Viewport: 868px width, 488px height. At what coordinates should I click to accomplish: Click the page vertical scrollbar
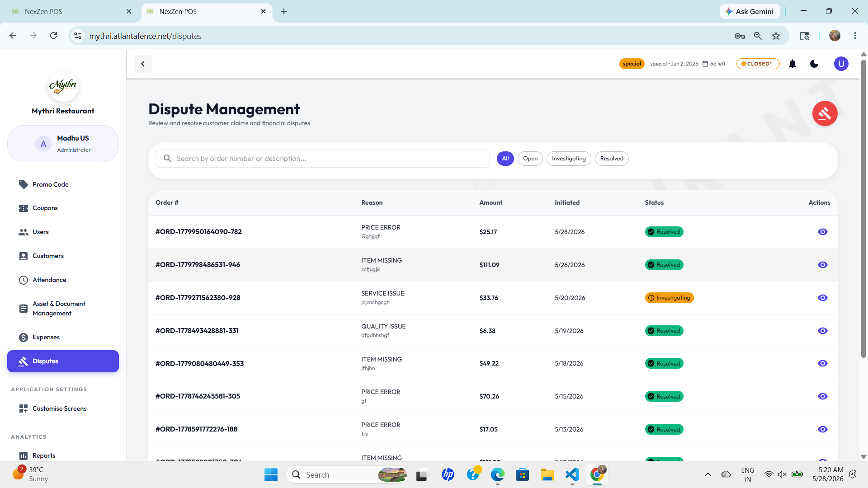point(863,208)
